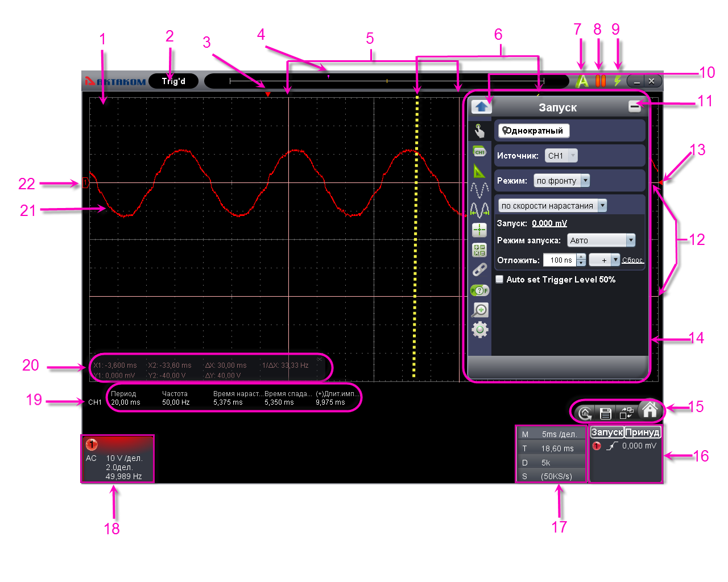
Task: Click the magnifier zoom icon
Action: point(481,310)
